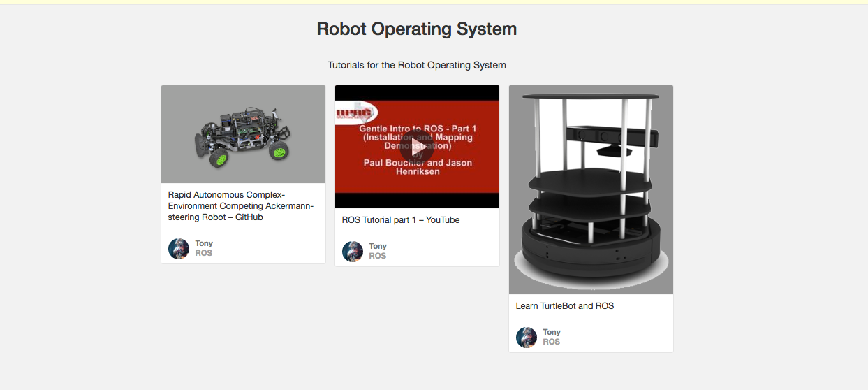Open "ROS Tutorial part 1 – YouTube" link

[x=401, y=219]
